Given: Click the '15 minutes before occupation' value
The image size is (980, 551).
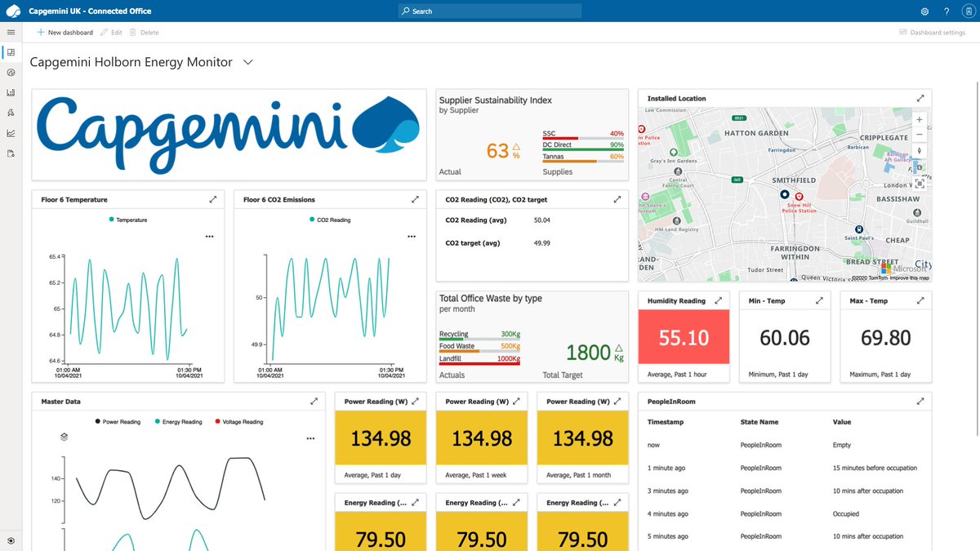Looking at the screenshot, I should pyautogui.click(x=875, y=468).
